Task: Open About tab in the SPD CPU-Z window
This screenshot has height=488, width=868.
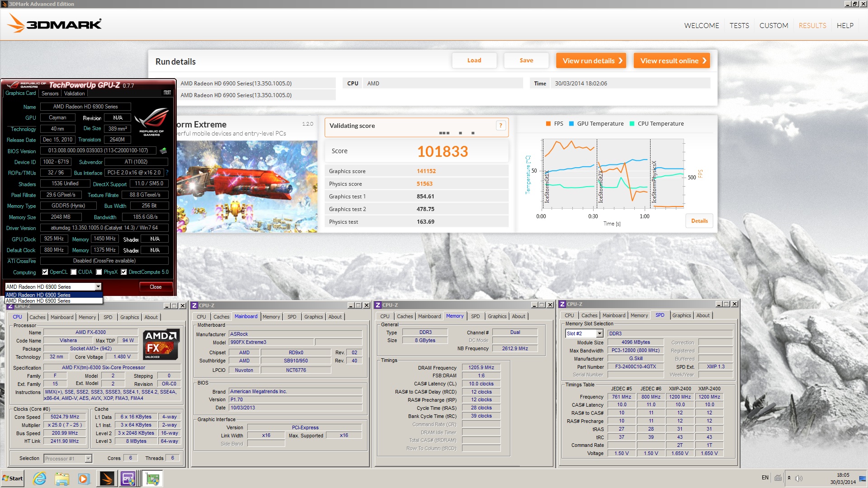Action: point(703,315)
